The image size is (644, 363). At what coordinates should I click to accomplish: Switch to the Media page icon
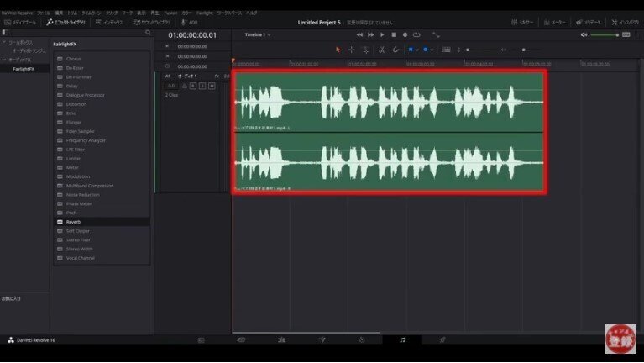[201, 340]
